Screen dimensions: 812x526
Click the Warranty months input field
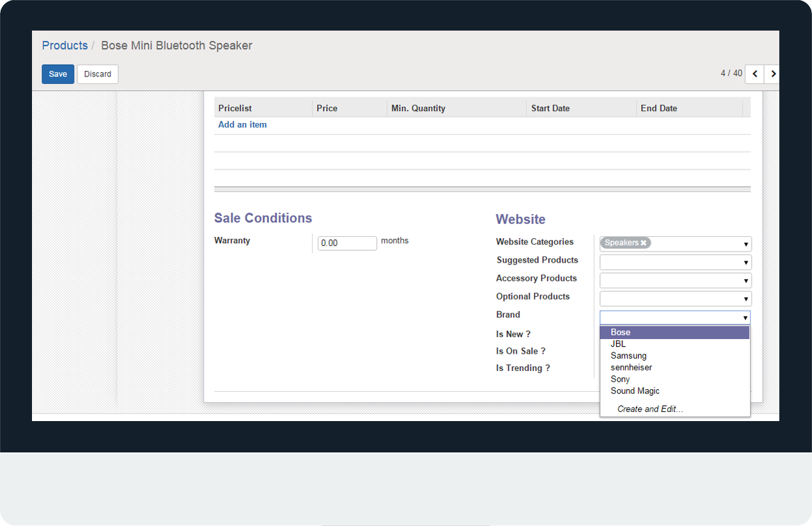347,243
